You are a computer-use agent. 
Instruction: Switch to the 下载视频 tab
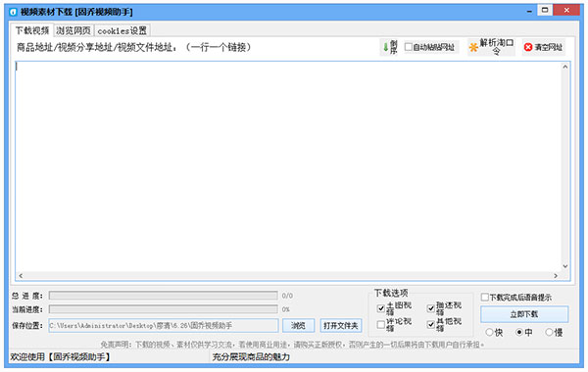click(32, 30)
